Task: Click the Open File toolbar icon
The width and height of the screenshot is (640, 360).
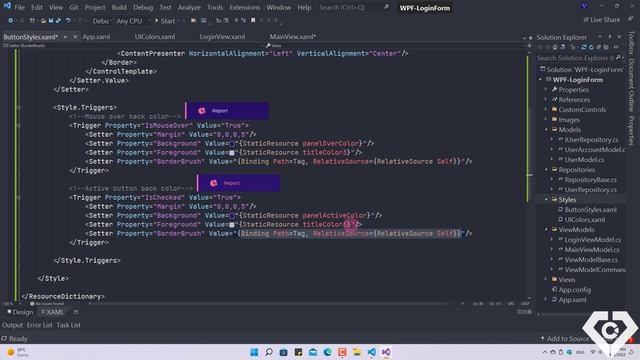Action: pyautogui.click(x=43, y=20)
